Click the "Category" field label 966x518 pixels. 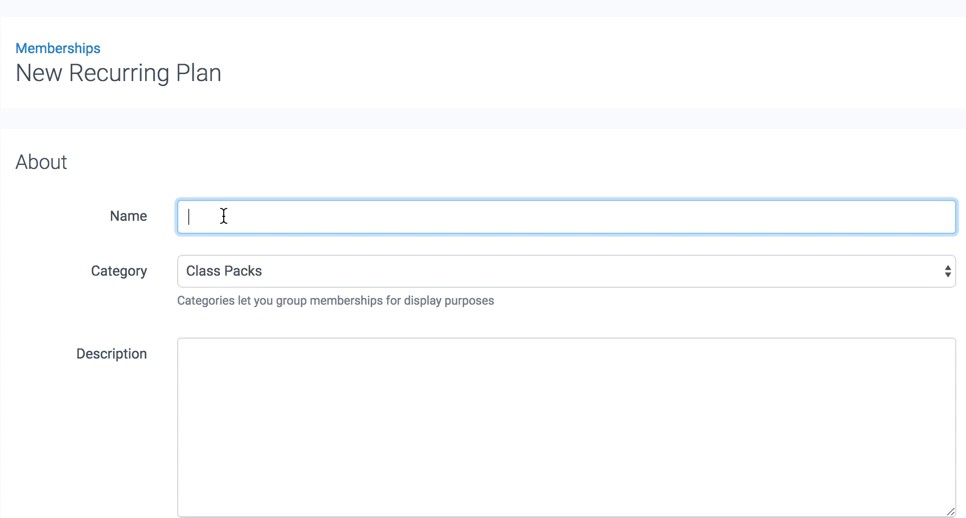(x=119, y=271)
